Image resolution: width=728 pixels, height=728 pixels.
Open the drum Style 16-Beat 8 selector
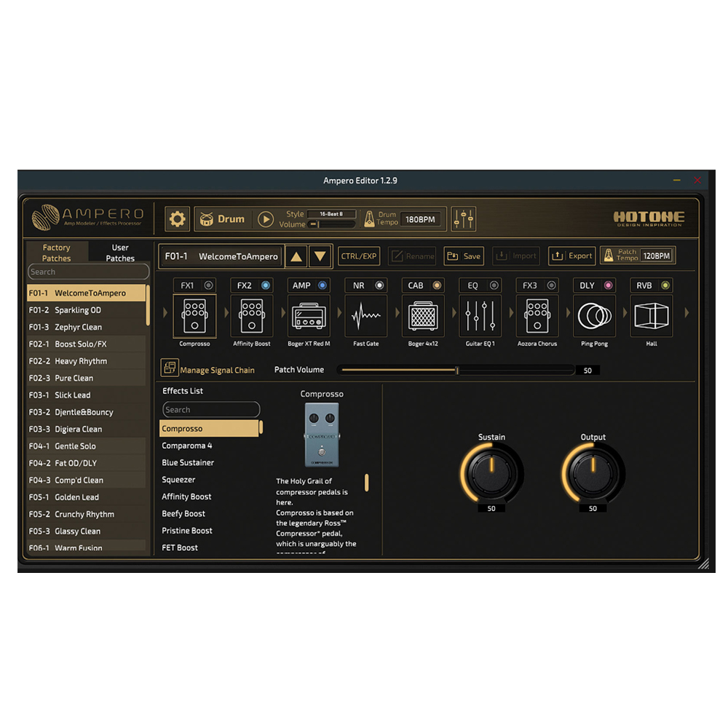pos(331,214)
